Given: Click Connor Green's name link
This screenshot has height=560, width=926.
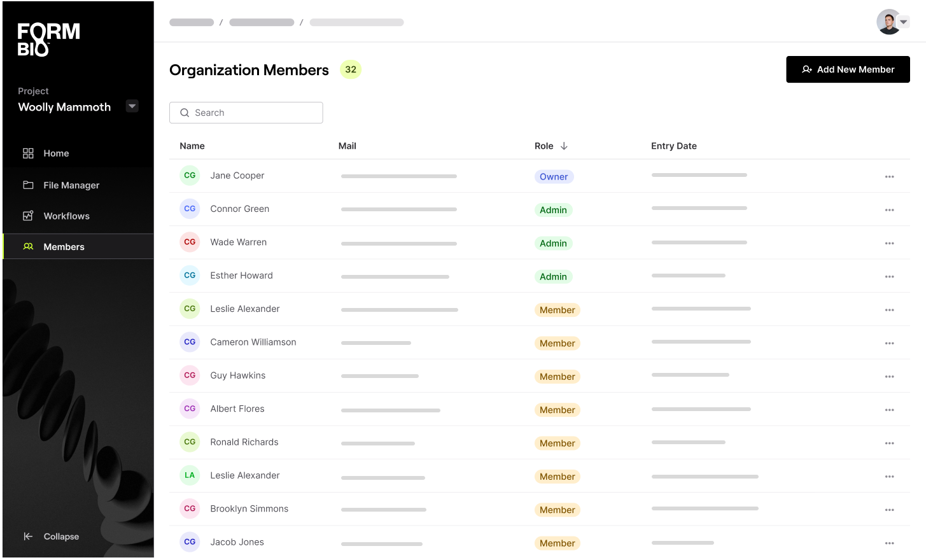Looking at the screenshot, I should 240,209.
